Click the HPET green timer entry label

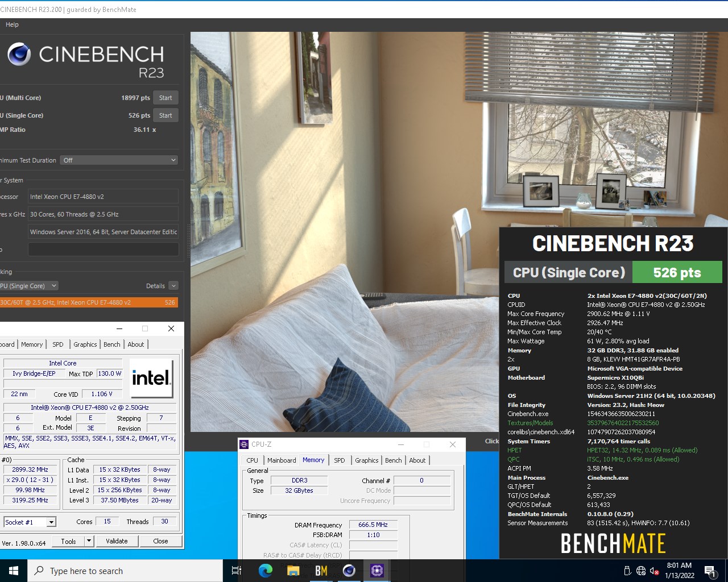(514, 450)
